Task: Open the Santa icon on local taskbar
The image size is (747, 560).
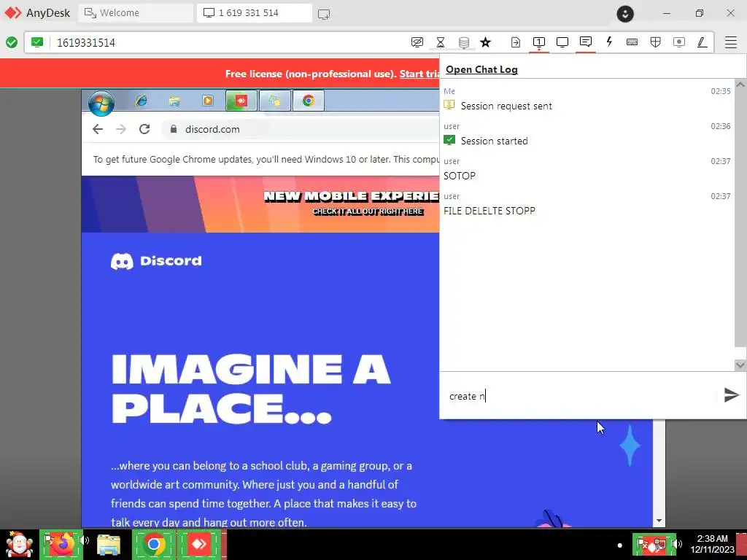Action: pos(18,544)
